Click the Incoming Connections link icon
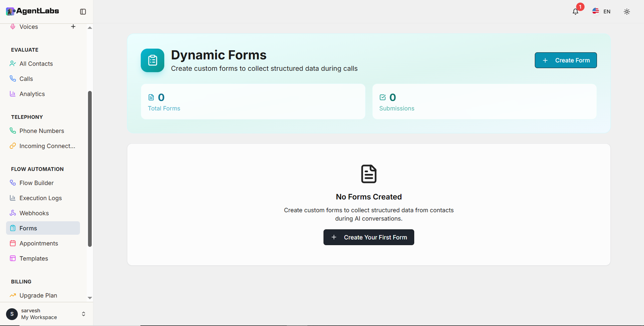Viewport: 644px width, 326px height. click(13, 146)
